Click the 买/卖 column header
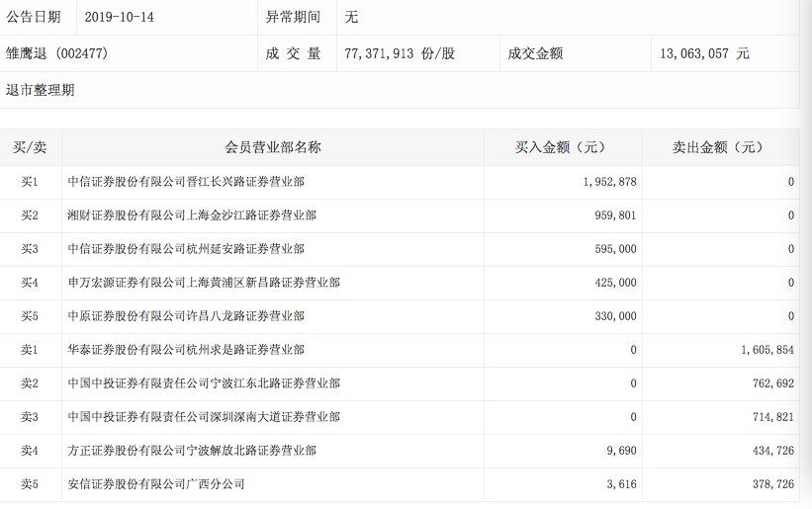This screenshot has height=509, width=812. (30, 147)
